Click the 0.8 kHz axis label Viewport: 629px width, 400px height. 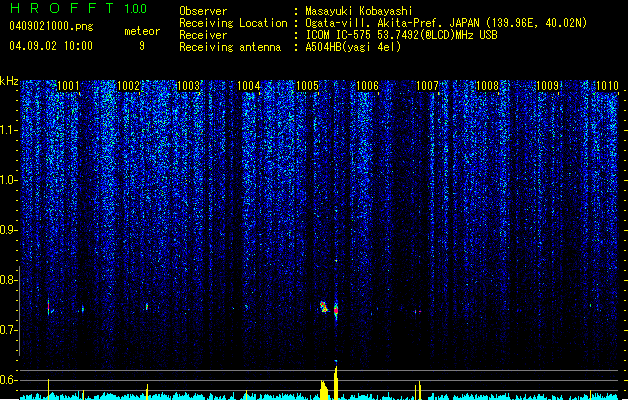pos(8,280)
